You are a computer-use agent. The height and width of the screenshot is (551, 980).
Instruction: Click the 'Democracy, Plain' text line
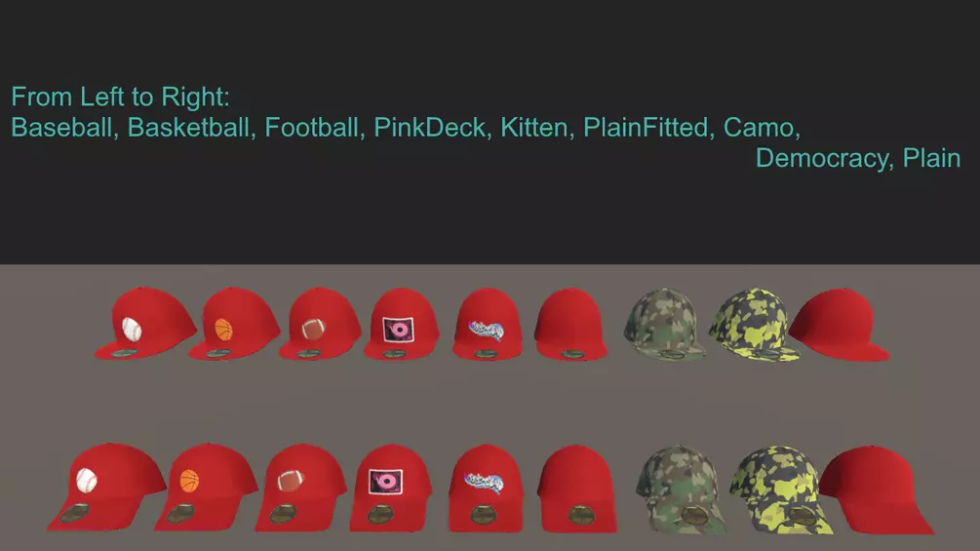(x=858, y=158)
